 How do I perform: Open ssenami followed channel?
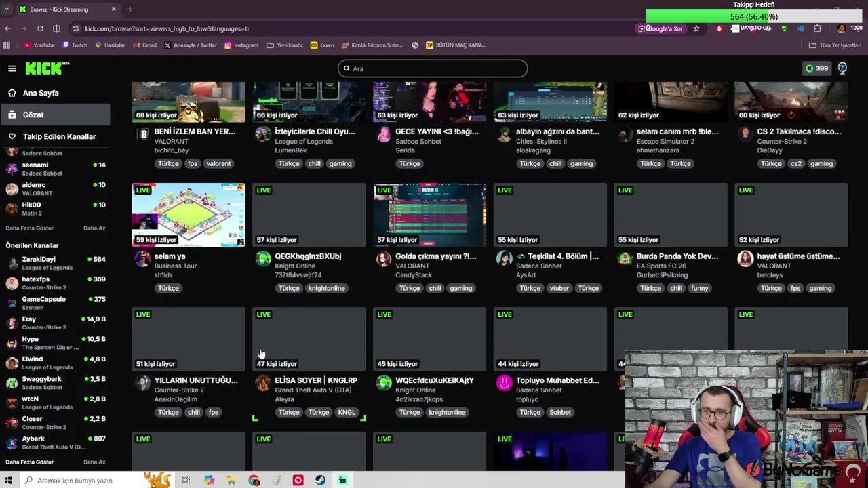56,169
